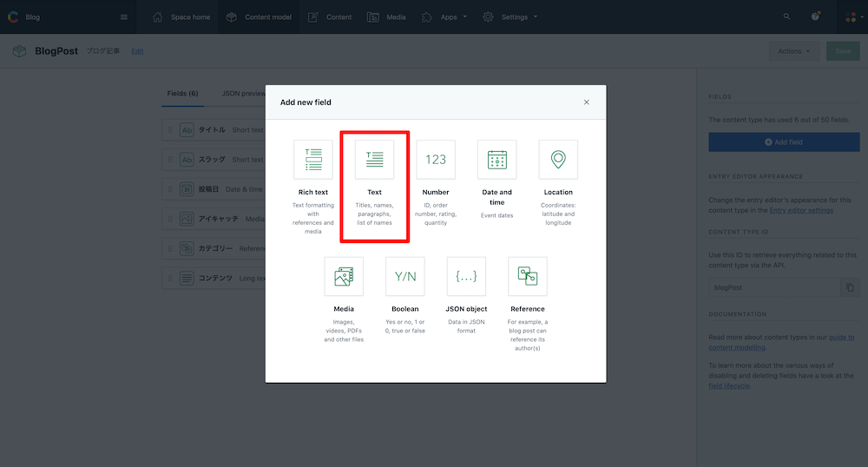Click the blogPost content type ID field
The height and width of the screenshot is (467, 868).
coord(774,287)
